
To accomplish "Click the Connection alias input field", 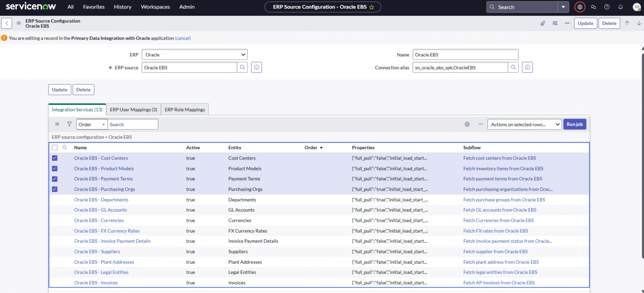I will coord(460,67).
